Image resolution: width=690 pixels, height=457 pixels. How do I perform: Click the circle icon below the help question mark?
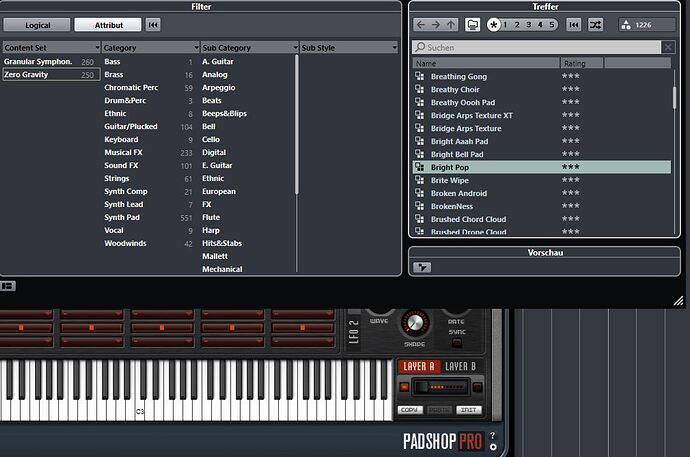pyautogui.click(x=493, y=447)
